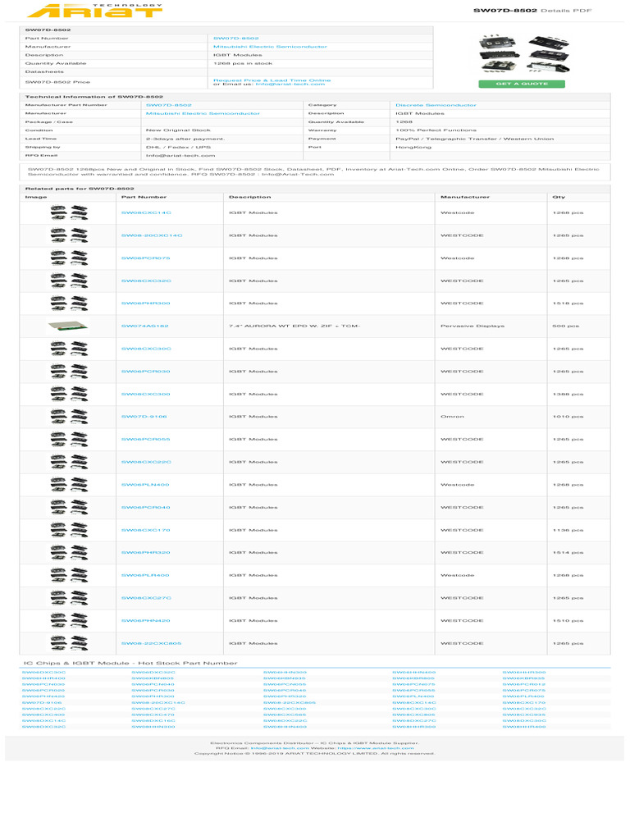Click the footer RFQ email link
The height and width of the screenshot is (840, 630).
tap(280, 748)
